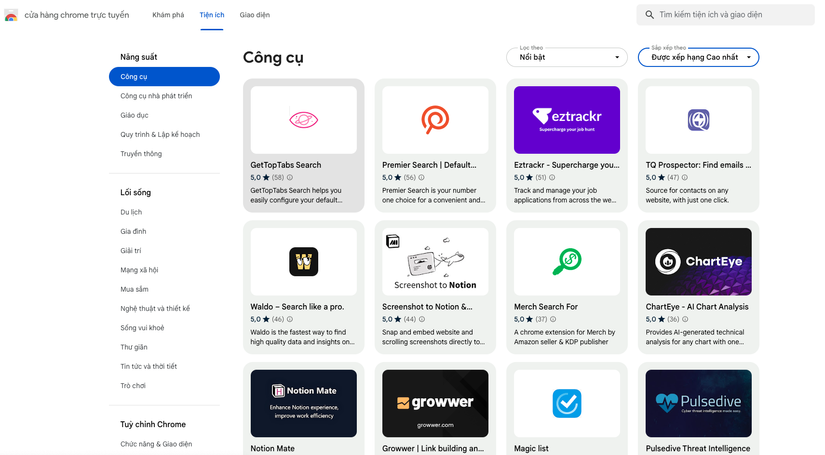825x455 pixels.
Task: Click the search magnifier icon
Action: point(650,15)
